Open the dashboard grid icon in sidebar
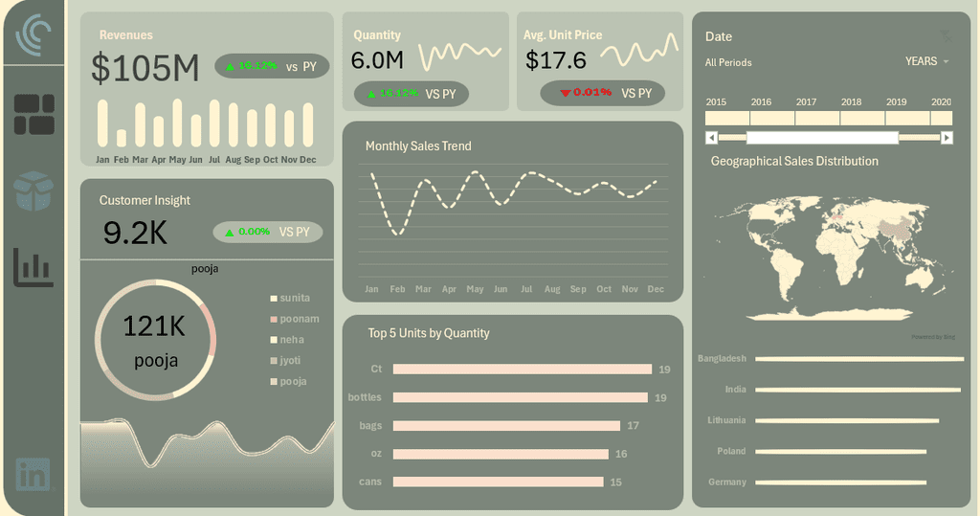This screenshot has width=980, height=516. pyautogui.click(x=34, y=115)
